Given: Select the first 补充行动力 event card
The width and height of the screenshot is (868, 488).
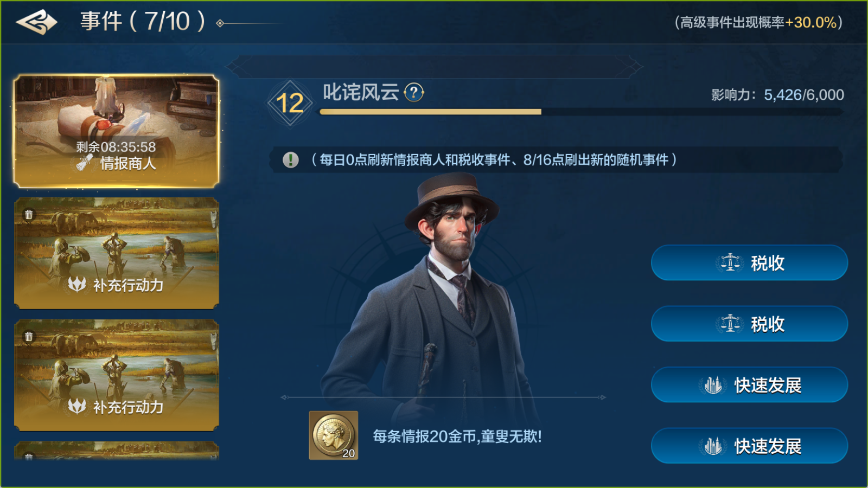Looking at the screenshot, I should (x=116, y=253).
